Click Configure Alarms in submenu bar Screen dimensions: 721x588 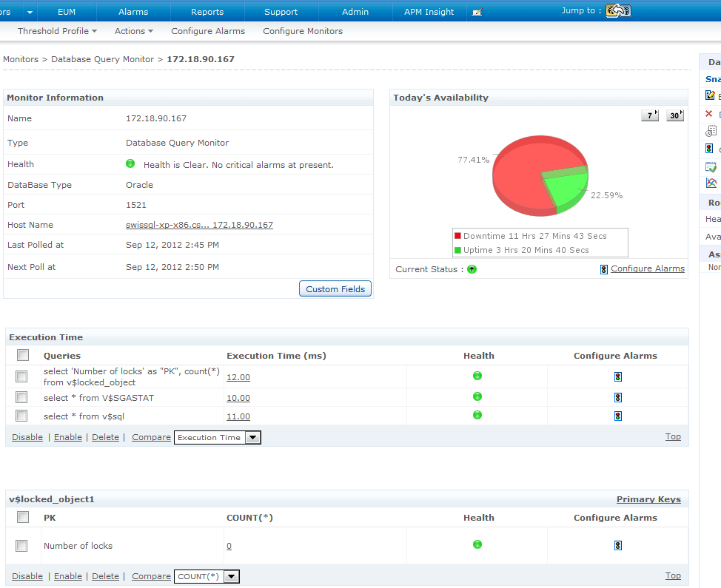point(208,31)
